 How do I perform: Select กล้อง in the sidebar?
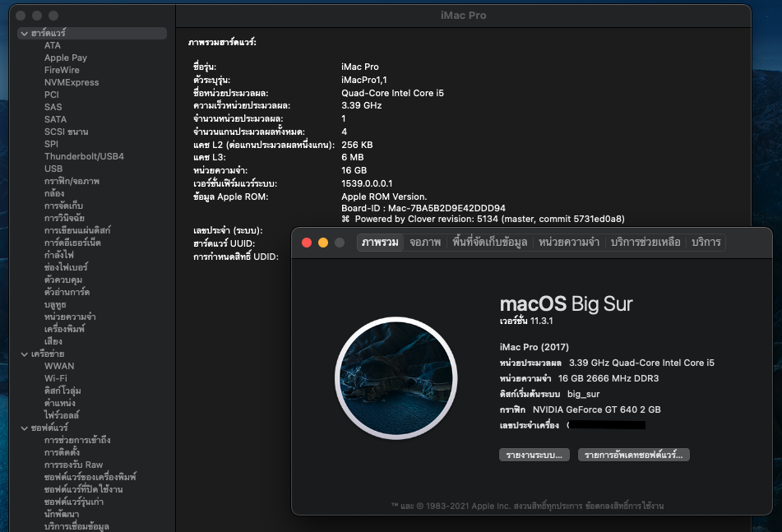click(54, 193)
